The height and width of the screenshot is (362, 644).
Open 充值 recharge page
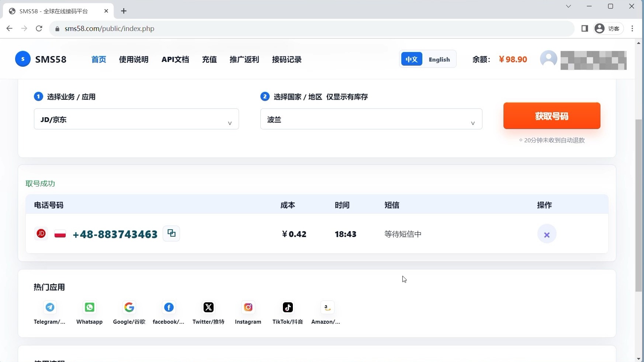(x=210, y=59)
